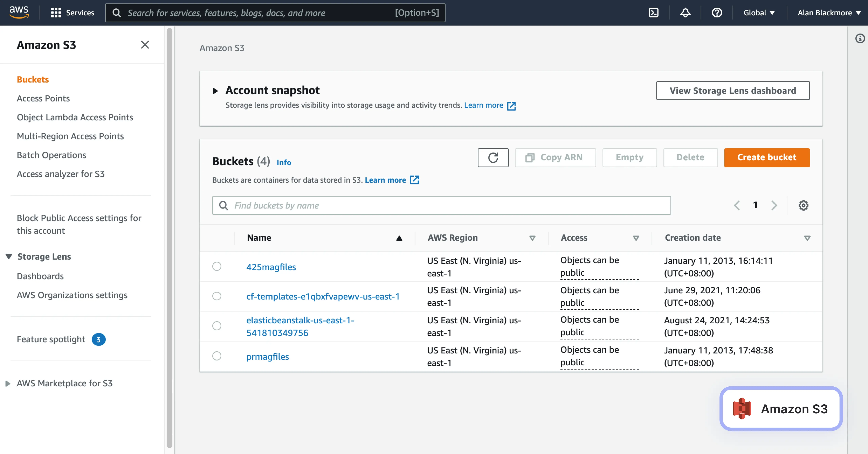The image size is (868, 454).
Task: Open notifications via the bell icon
Action: [685, 13]
